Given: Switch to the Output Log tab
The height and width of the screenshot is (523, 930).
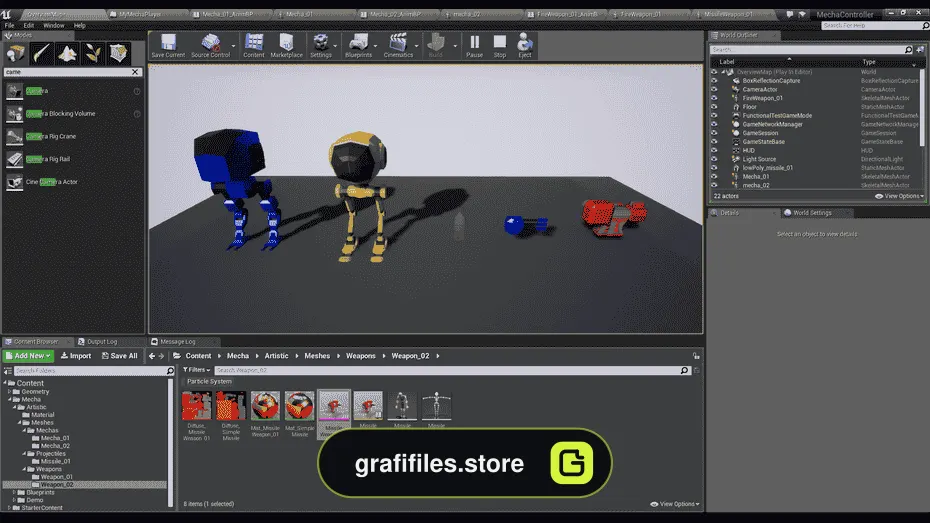Looking at the screenshot, I should pos(101,342).
